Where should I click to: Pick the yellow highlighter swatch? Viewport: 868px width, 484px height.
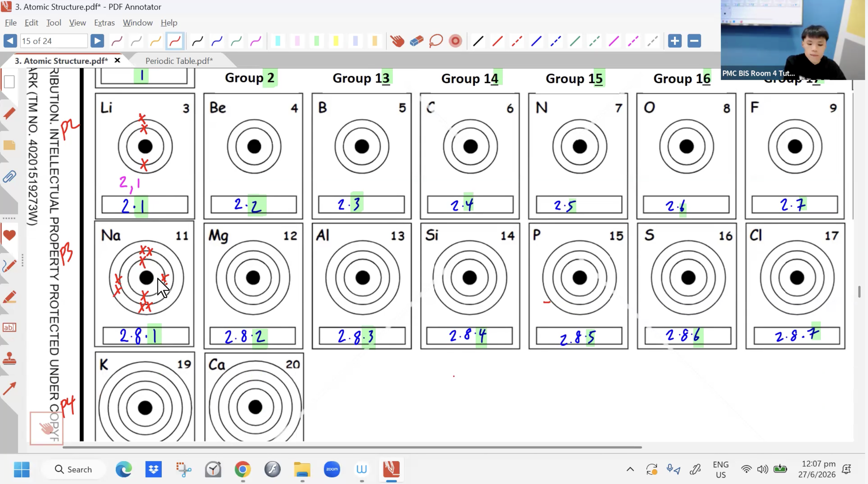[x=336, y=41]
